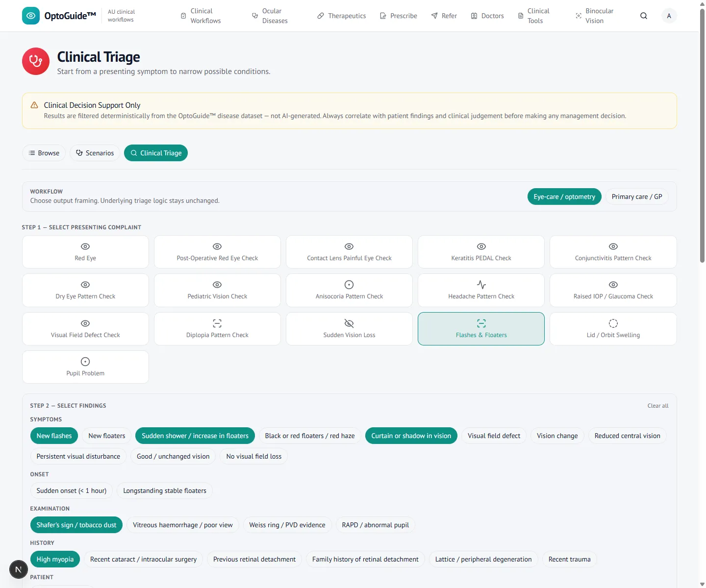Screen dimensions: 706x588
Task: Select the Diplopia Pattern Check card
Action: click(x=217, y=329)
